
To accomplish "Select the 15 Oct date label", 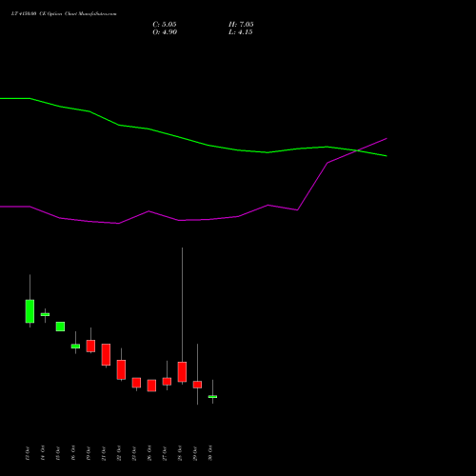I will (58, 453).
